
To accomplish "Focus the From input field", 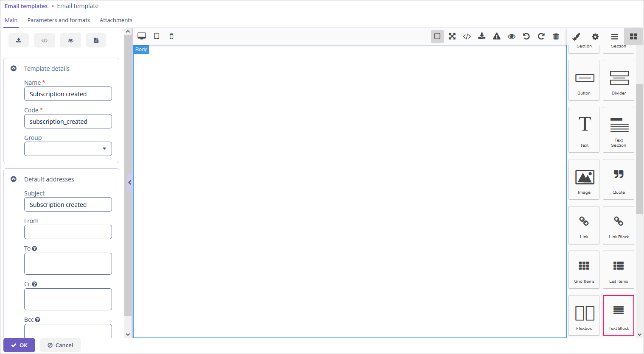I will [x=68, y=232].
